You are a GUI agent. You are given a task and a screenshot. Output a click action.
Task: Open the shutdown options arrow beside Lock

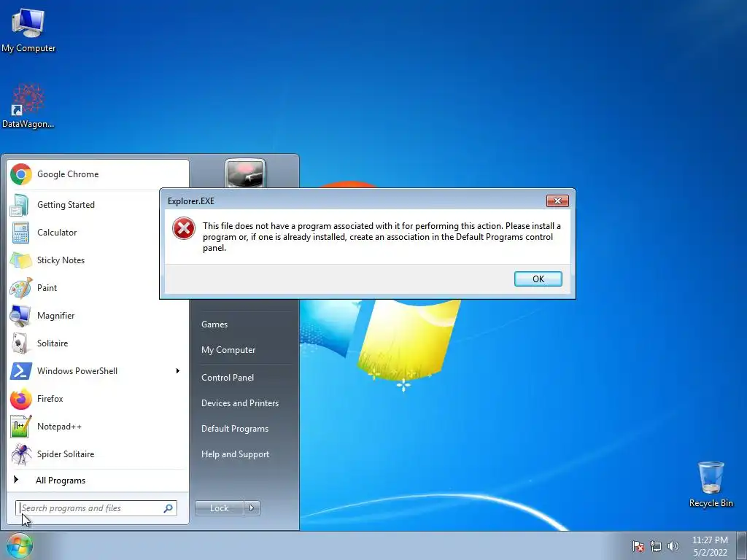pos(252,508)
